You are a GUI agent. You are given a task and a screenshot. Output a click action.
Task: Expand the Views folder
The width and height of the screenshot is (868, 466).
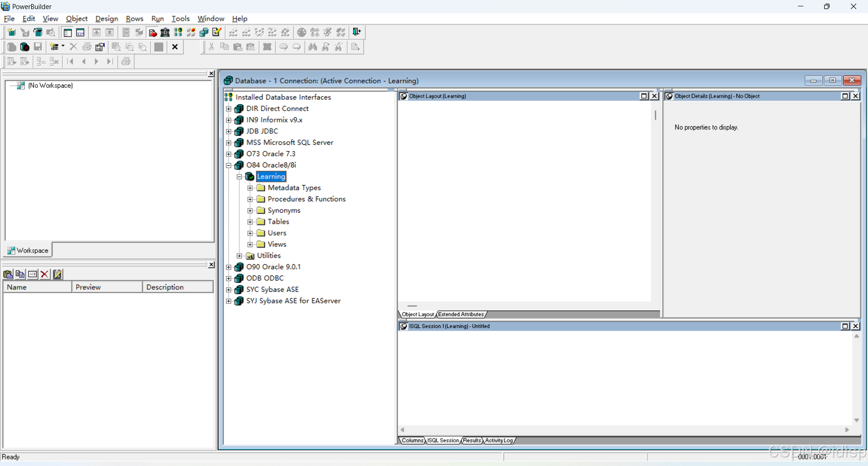coord(250,244)
